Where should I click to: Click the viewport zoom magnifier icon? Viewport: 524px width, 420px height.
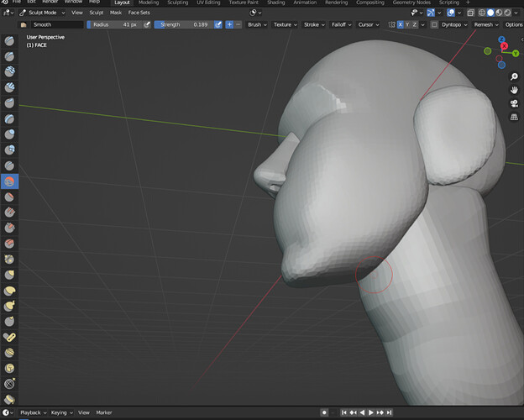tap(514, 76)
